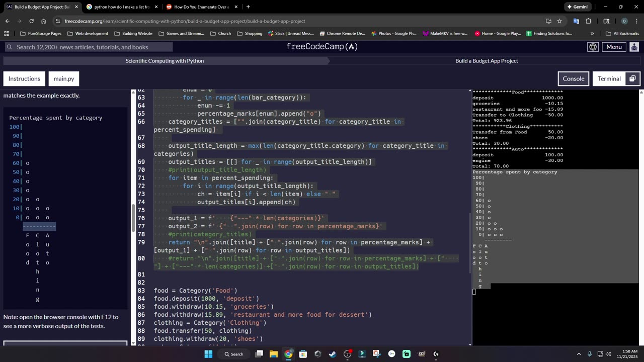Click line number 79 in the editor gutter

point(141,242)
